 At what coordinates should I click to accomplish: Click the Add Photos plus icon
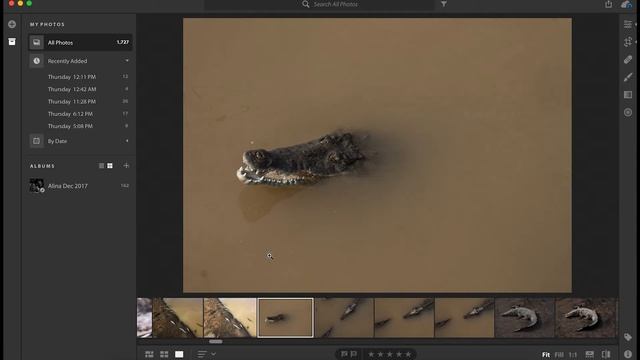tap(12, 24)
